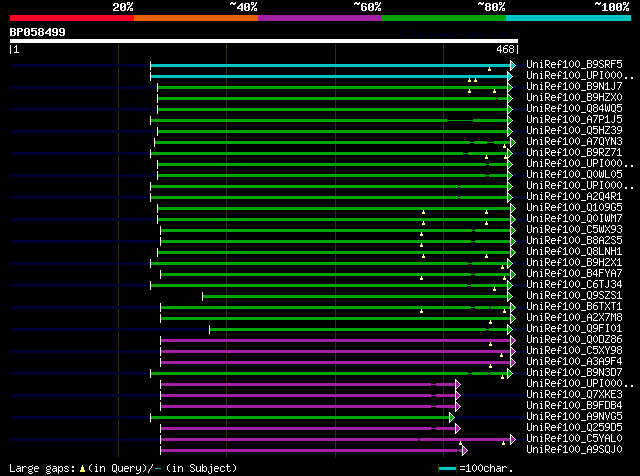The height and width of the screenshot is (476, 640).
Task: Open hit UniRef100_B9N1J7
Action: click(x=574, y=86)
